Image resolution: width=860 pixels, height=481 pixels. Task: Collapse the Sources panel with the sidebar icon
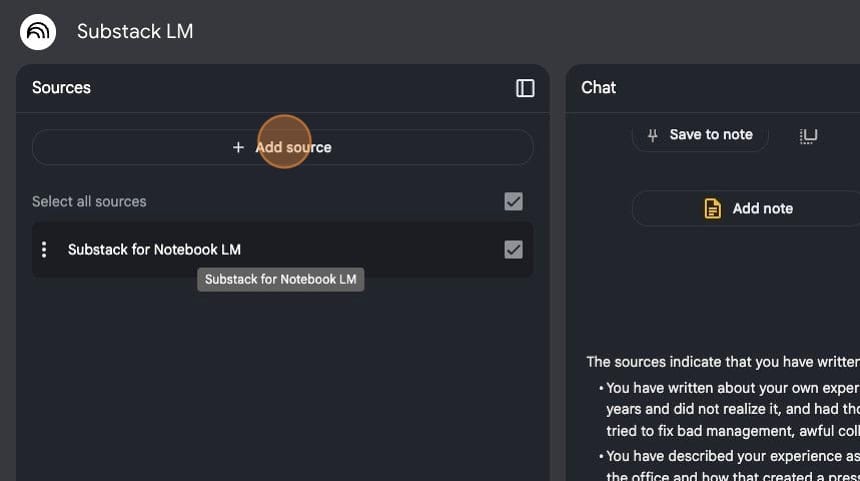point(525,88)
